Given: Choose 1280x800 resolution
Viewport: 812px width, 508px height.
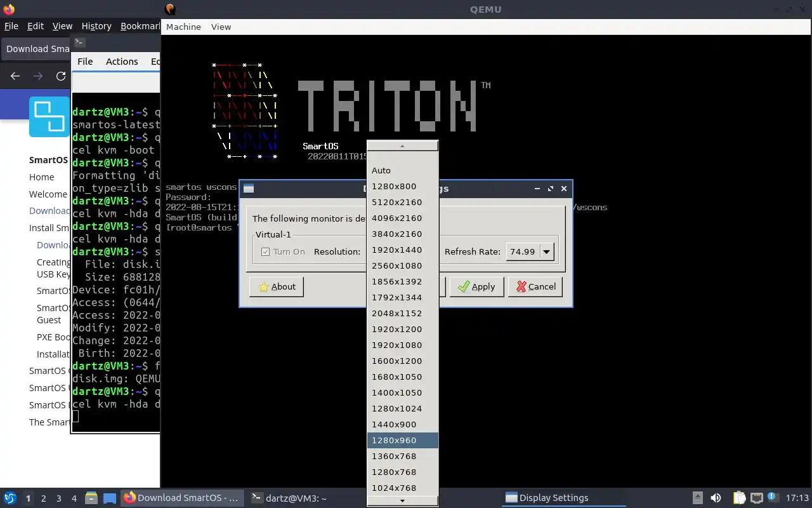Looking at the screenshot, I should tap(402, 186).
